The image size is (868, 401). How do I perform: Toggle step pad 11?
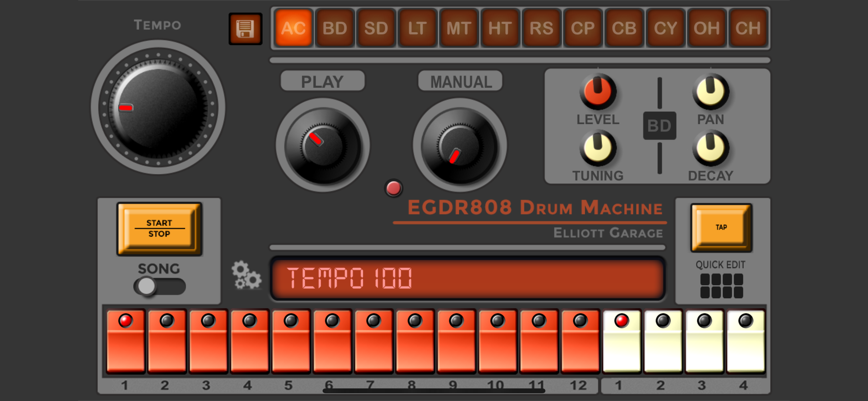pyautogui.click(x=539, y=341)
